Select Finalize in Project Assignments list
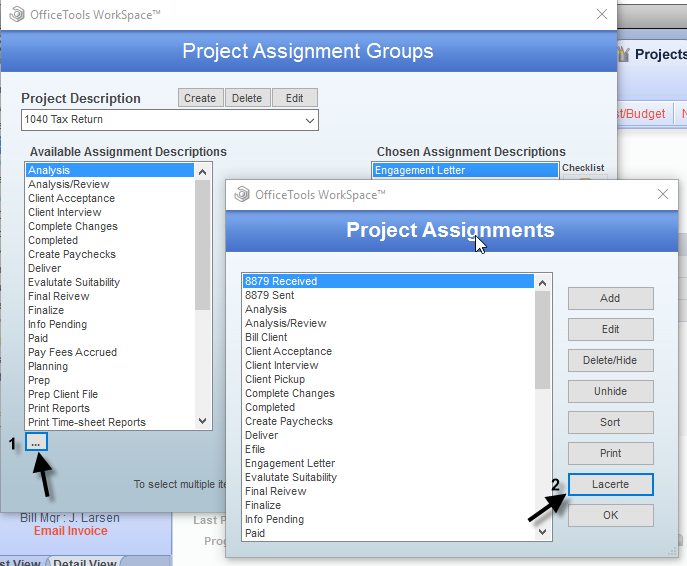Screen dimensions: 687x566 (x=389, y=505)
